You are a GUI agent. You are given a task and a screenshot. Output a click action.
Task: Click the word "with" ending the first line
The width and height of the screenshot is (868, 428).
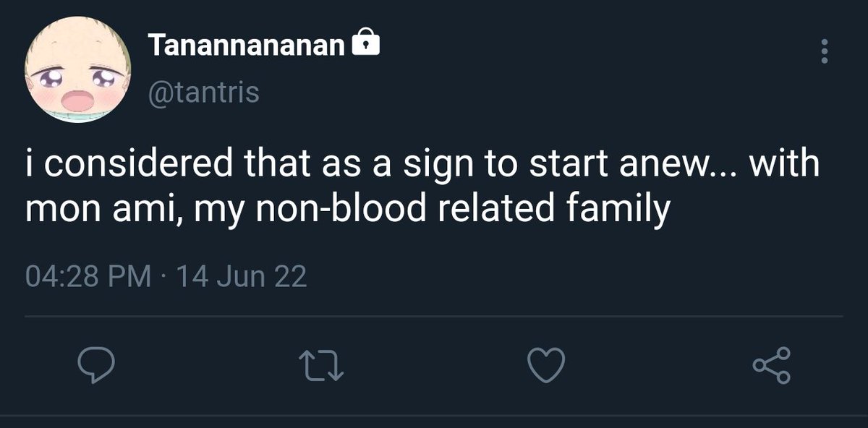tap(783, 165)
